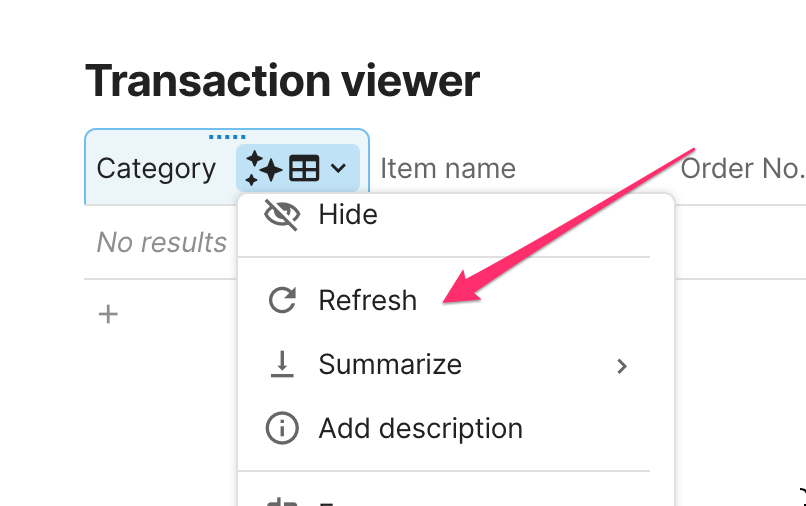Click the Order No. column header
Image resolution: width=806 pixels, height=506 pixels.
(742, 169)
